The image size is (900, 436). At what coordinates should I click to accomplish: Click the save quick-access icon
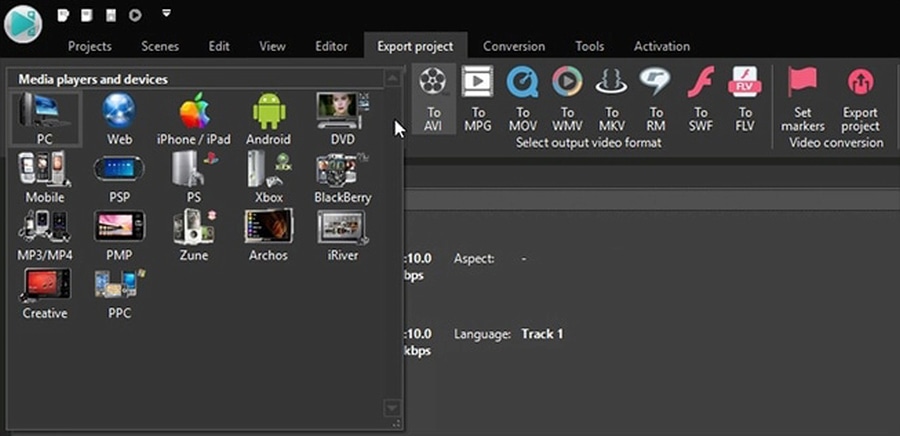tap(111, 15)
